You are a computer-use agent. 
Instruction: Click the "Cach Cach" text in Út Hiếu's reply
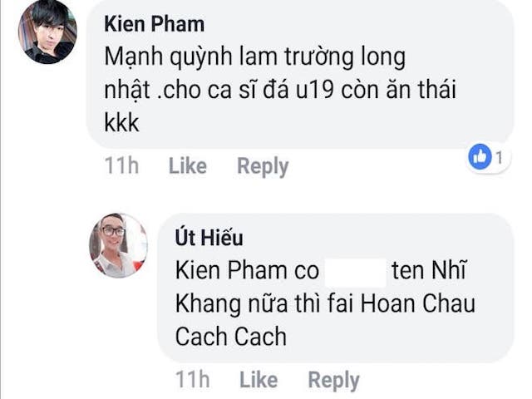click(x=230, y=337)
